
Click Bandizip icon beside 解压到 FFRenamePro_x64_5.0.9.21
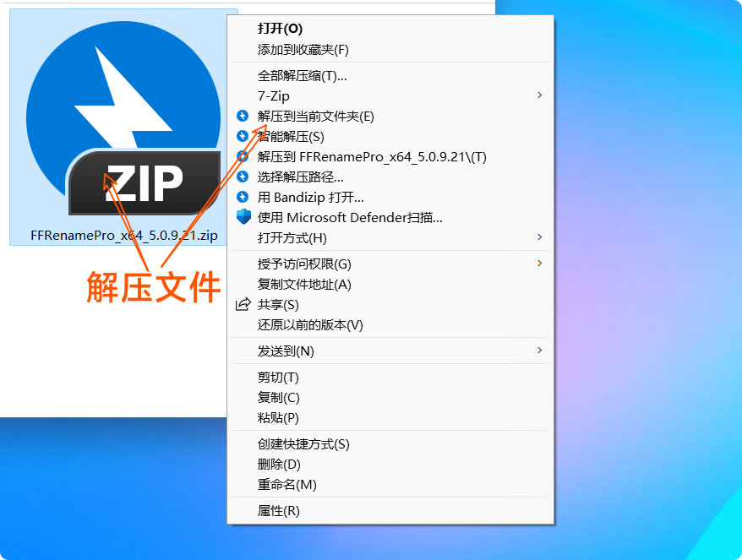click(x=243, y=156)
